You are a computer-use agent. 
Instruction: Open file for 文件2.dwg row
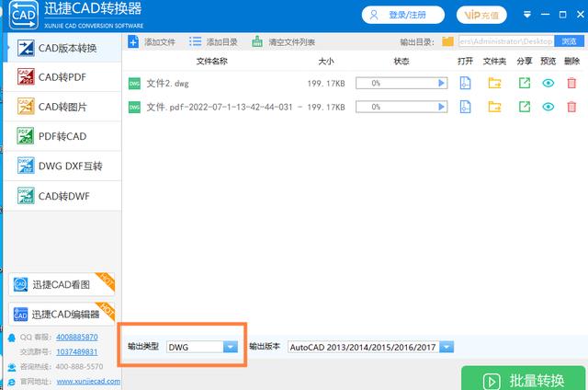pos(465,83)
